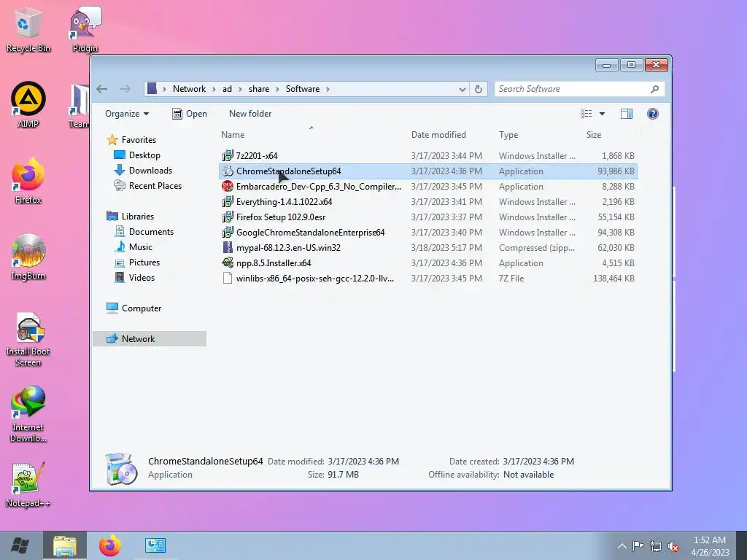Select Desktop in the navigation pane
747x560 pixels.
click(137, 155)
